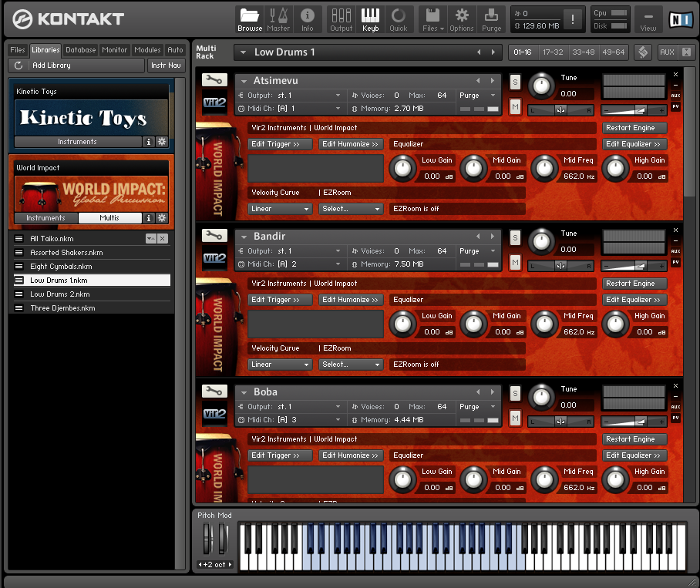
Task: Mute the Atsimevu instrument
Action: point(515,106)
